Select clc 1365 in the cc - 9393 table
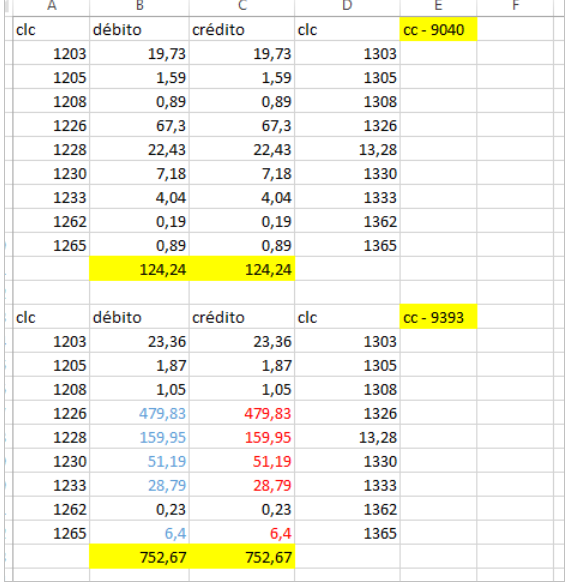This screenshot has height=583, width=569. [347, 533]
